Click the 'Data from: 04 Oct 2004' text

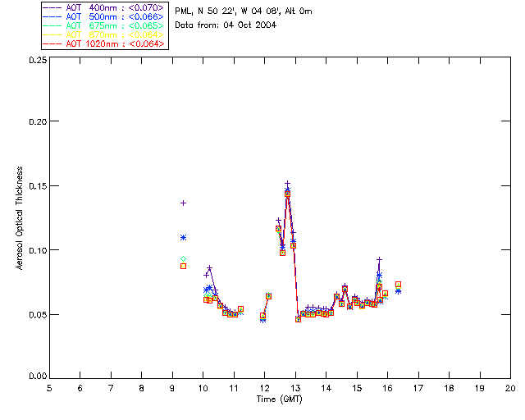[226, 25]
